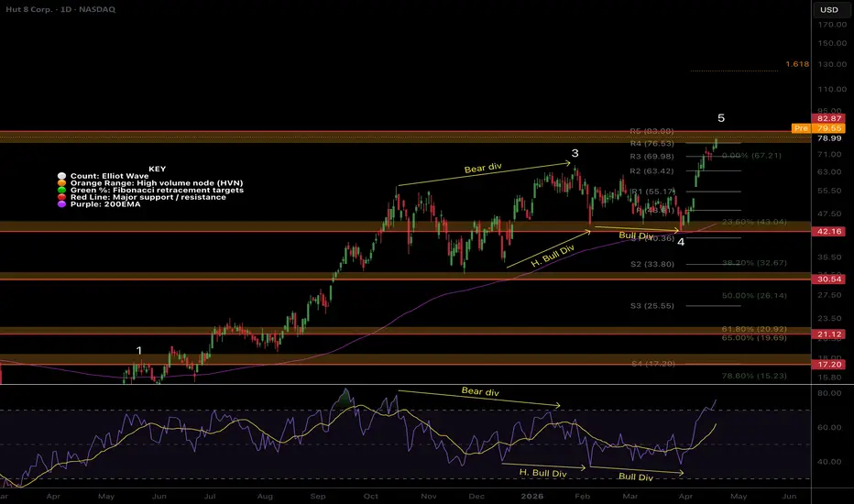Click the 65.00% (19.69) Fibonacci label
Viewport: 854px width, 504px height.
point(754,338)
